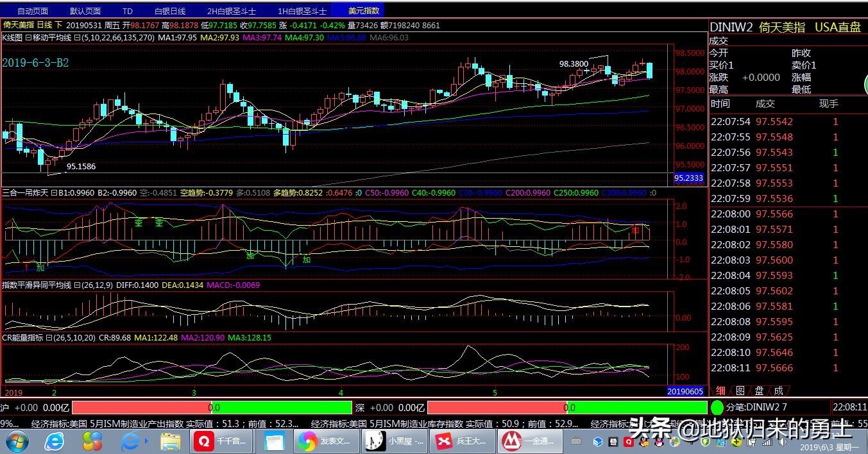Open the 兵王大 taskbar window

click(461, 441)
